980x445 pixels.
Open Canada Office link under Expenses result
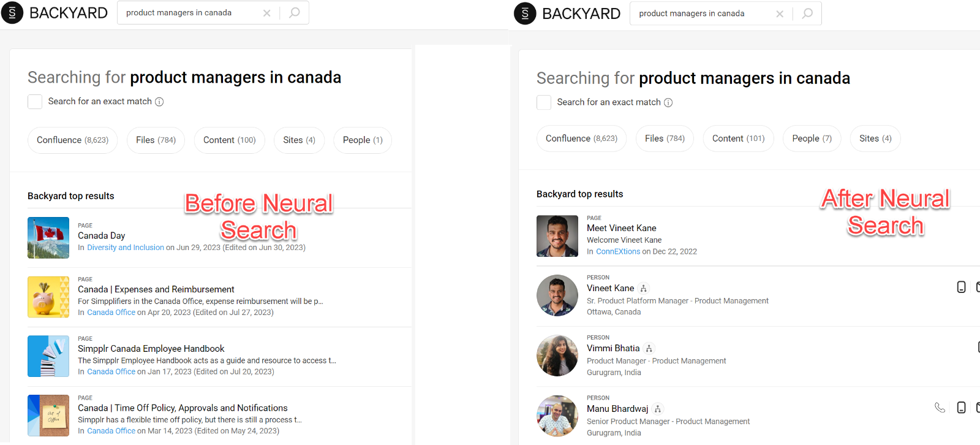pyautogui.click(x=111, y=313)
